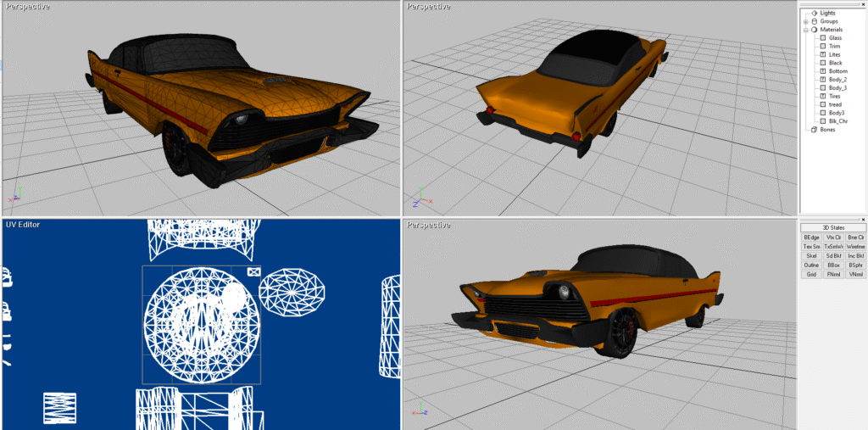Click the Groups cylinder icon
Screen dimensions: 868x430
click(x=814, y=21)
